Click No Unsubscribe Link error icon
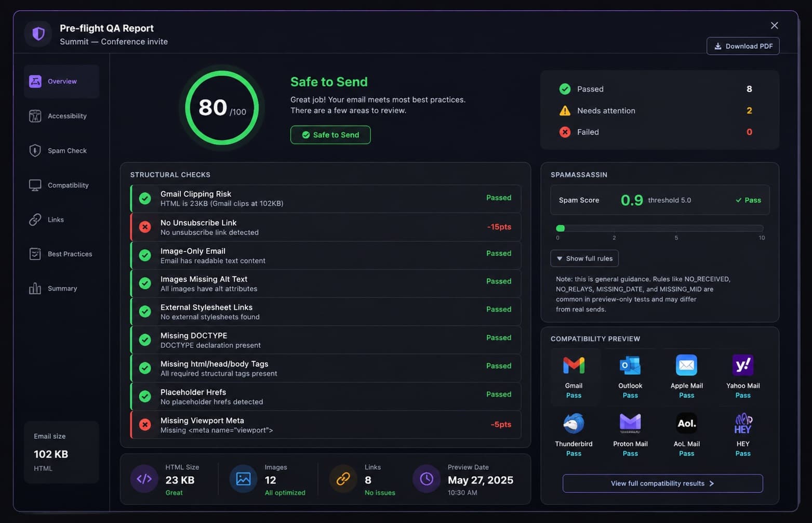 pos(145,227)
